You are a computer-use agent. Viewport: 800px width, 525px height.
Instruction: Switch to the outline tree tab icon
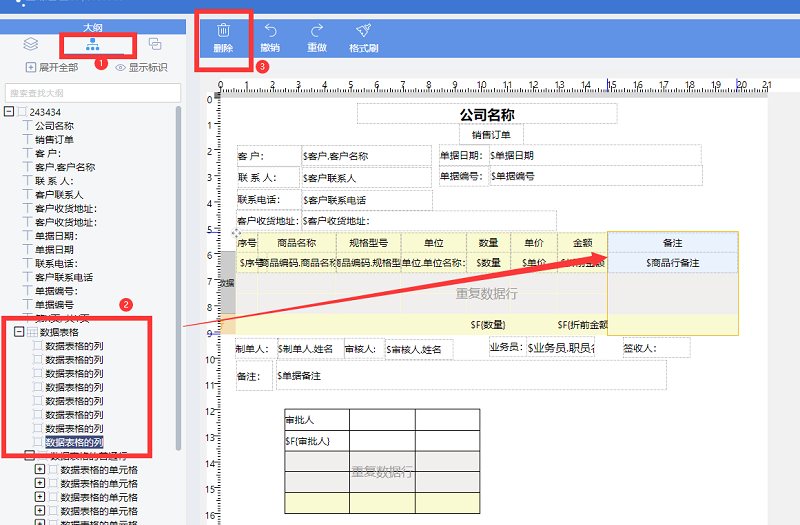pos(93,44)
